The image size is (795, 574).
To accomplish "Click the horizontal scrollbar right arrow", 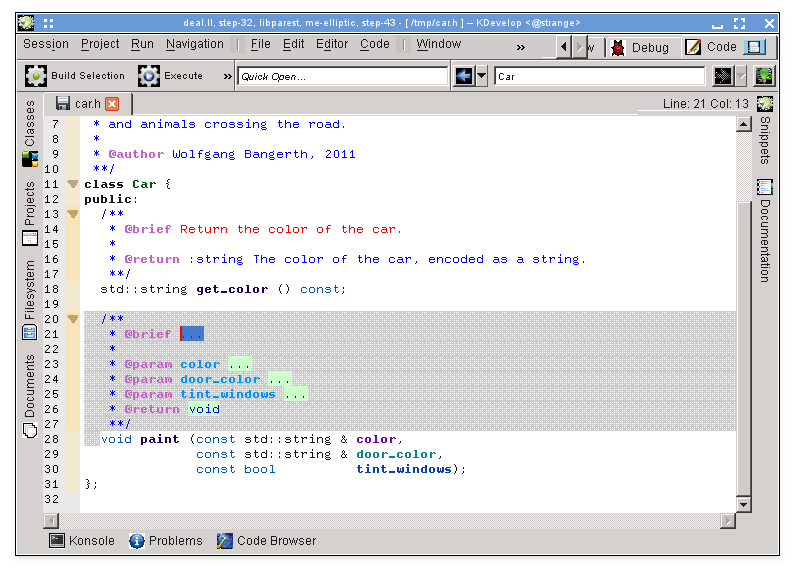I will (728, 521).
